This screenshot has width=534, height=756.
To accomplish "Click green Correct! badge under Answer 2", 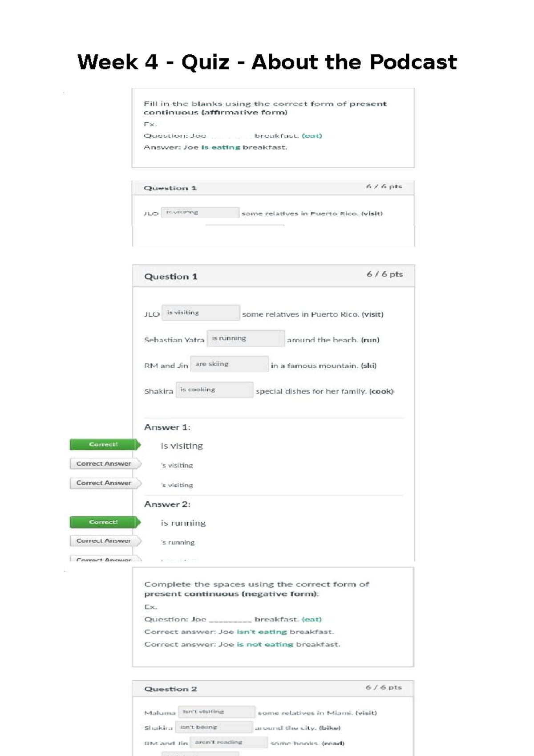I will coord(104,522).
